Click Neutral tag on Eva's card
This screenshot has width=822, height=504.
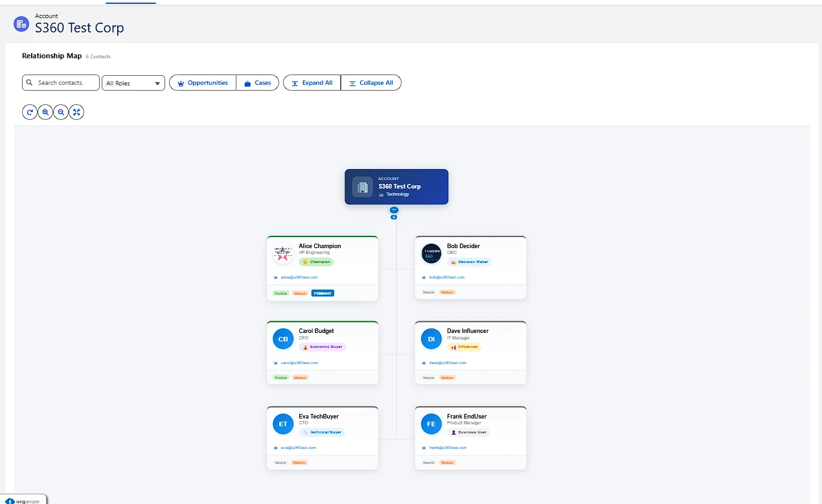280,463
